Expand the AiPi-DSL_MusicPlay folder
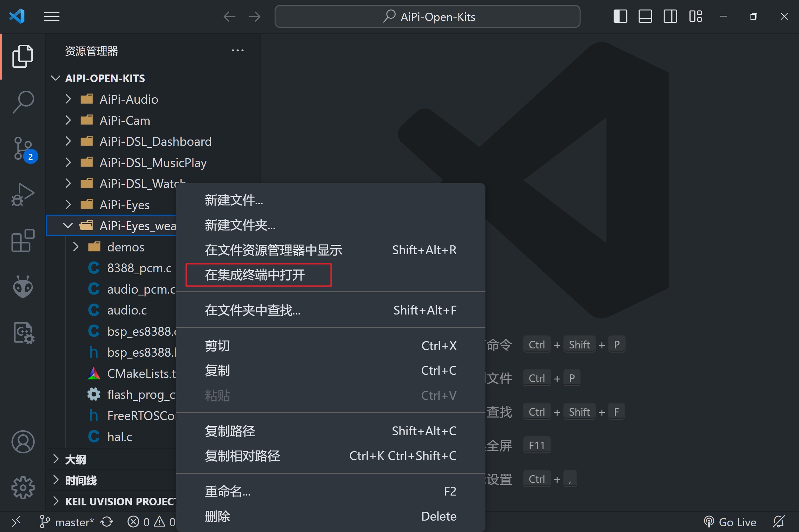This screenshot has width=799, height=532. [x=153, y=163]
